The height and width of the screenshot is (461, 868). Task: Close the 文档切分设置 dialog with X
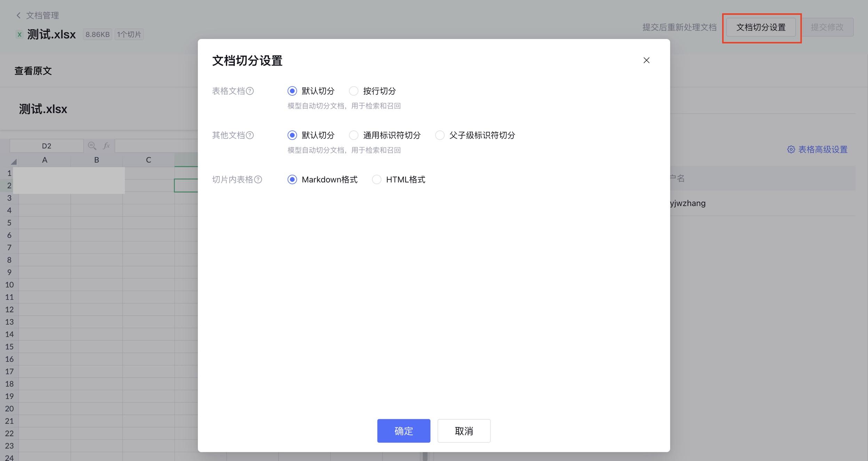(x=646, y=60)
